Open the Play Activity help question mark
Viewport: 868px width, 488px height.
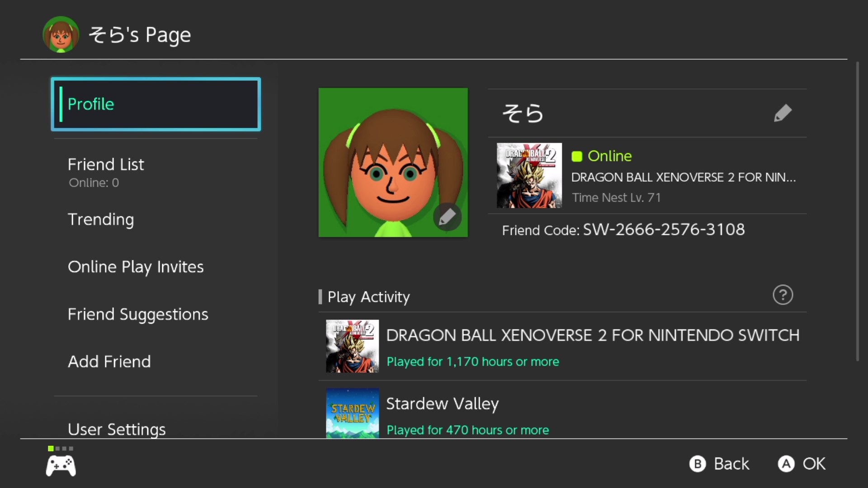[783, 295]
